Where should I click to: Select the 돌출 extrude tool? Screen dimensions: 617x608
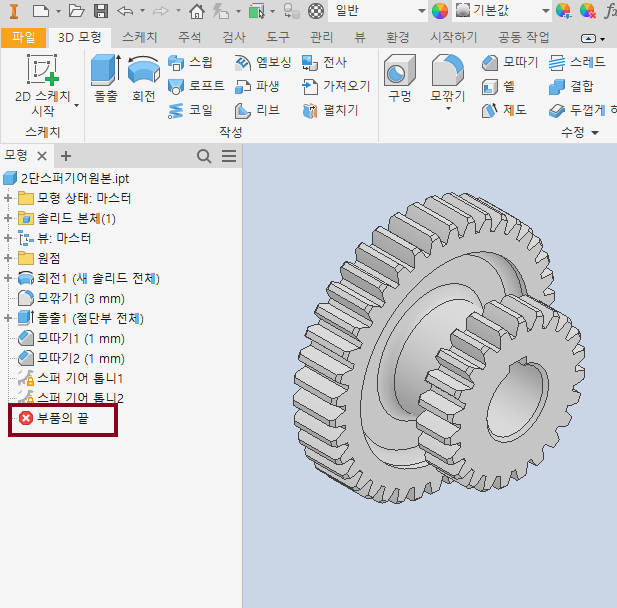point(106,78)
